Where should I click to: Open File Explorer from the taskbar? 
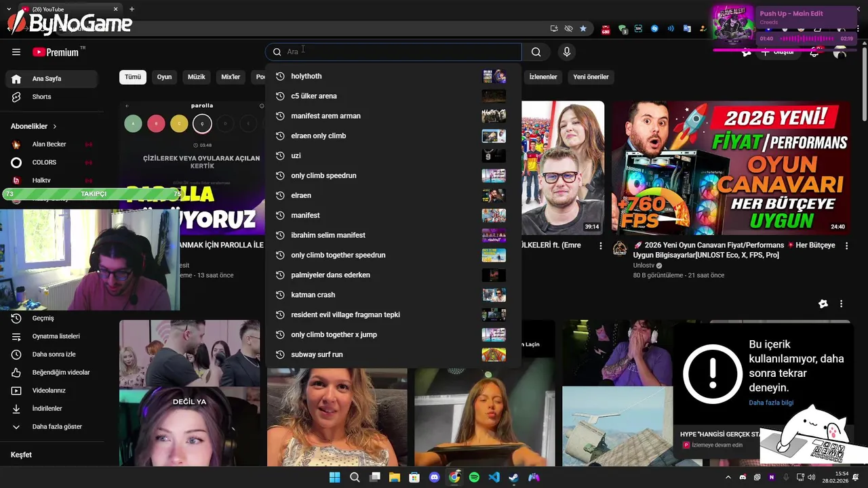tap(395, 477)
